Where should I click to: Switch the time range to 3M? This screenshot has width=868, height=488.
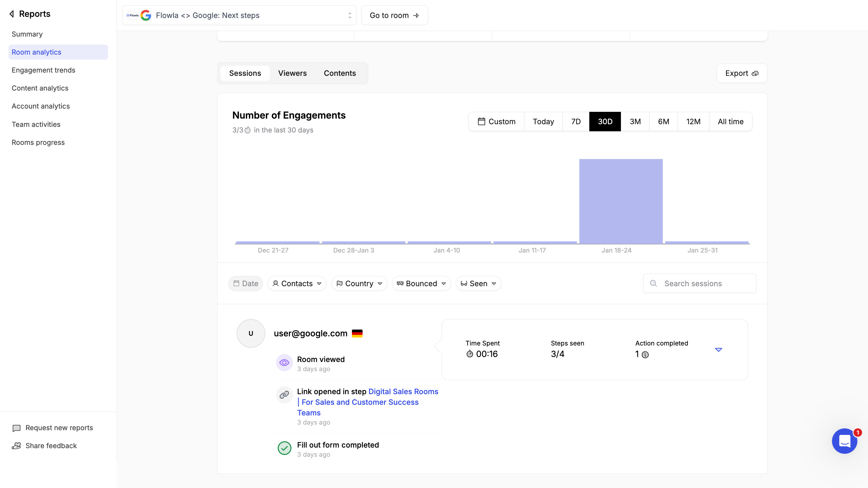tap(635, 122)
